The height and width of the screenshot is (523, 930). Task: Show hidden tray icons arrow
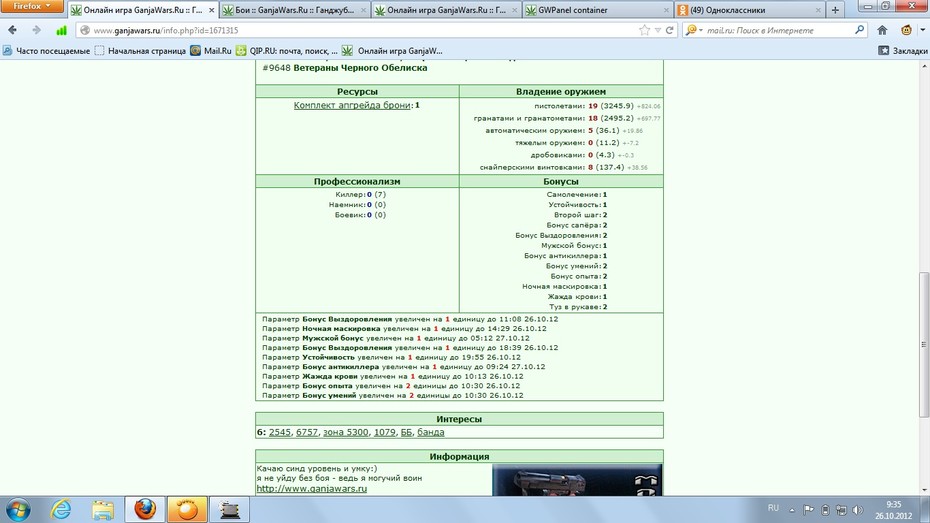[792, 509]
